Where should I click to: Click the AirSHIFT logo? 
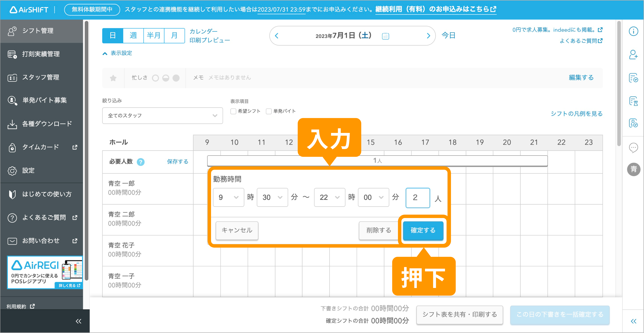[29, 10]
